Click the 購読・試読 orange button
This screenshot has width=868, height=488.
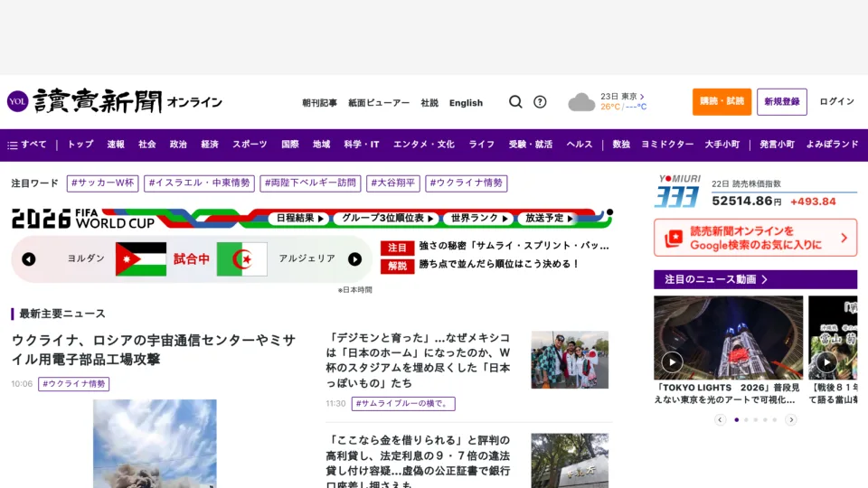[722, 102]
